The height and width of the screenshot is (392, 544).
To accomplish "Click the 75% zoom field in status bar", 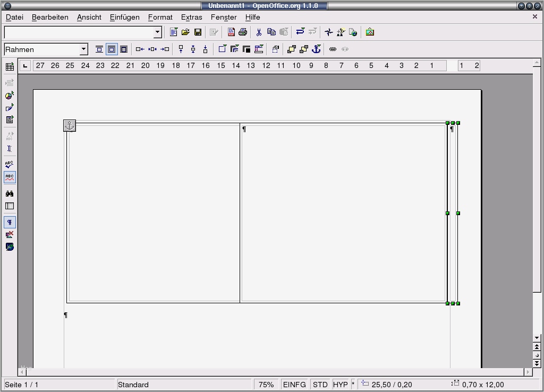I will pos(266,385).
